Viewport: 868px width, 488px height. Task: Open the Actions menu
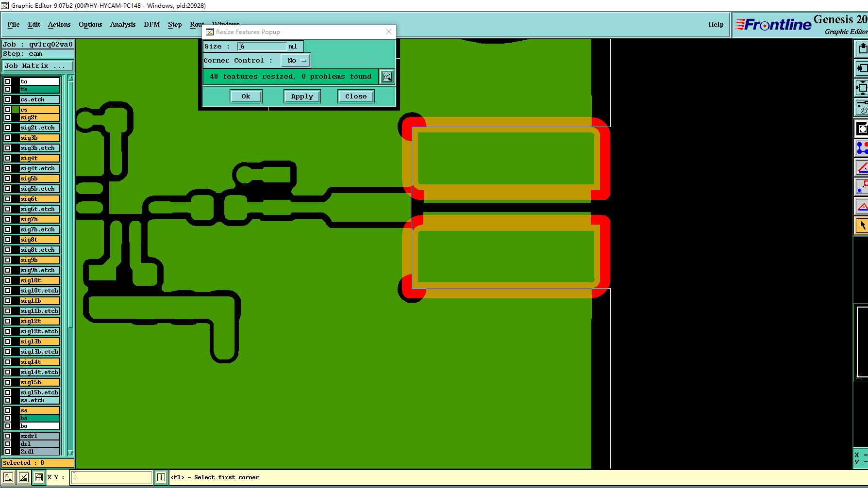pos(59,24)
